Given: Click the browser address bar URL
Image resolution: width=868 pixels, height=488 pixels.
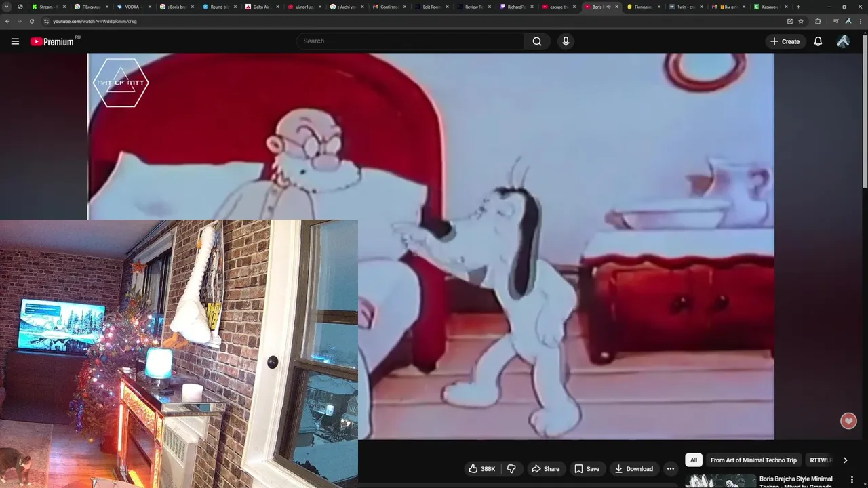Looking at the screenshot, I should click(x=95, y=21).
